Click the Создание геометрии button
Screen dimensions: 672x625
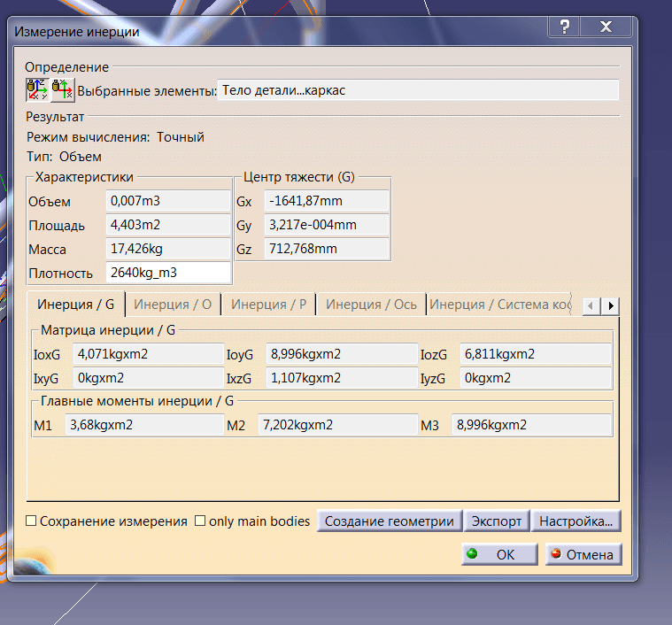click(x=390, y=521)
